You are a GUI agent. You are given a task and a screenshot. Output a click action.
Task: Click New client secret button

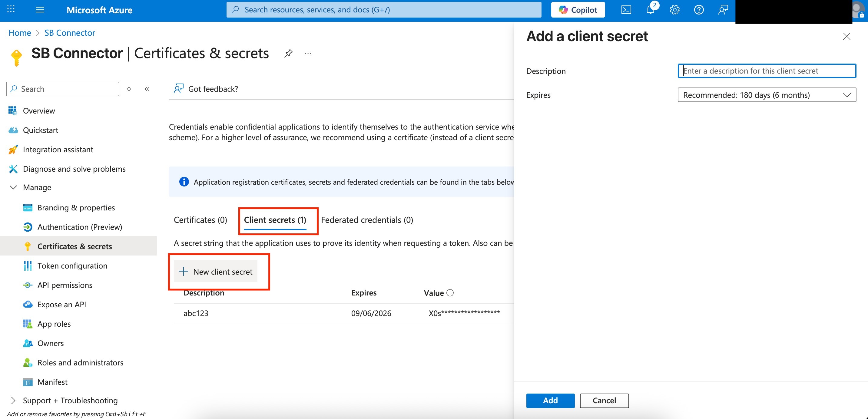[x=216, y=272]
